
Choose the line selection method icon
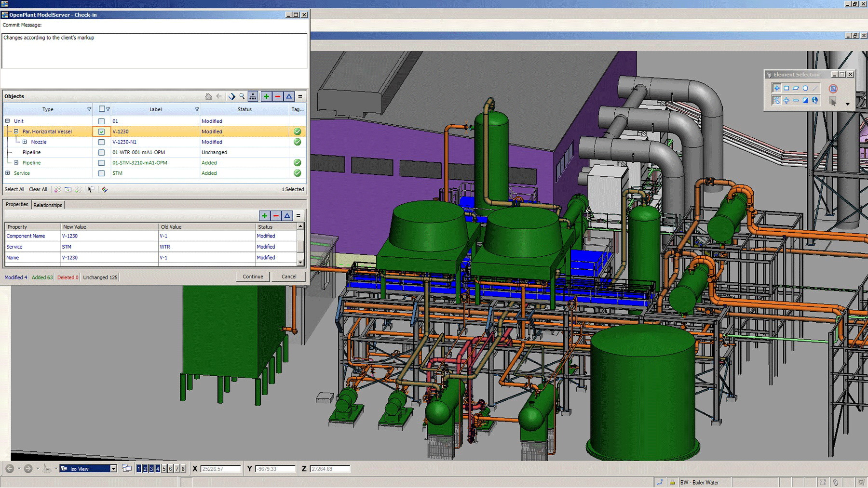[x=815, y=88]
